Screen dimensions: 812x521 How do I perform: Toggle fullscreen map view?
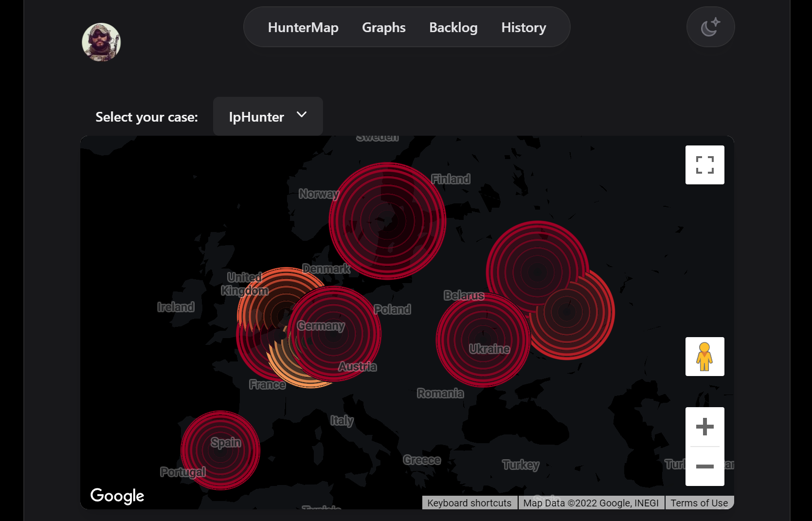(704, 165)
